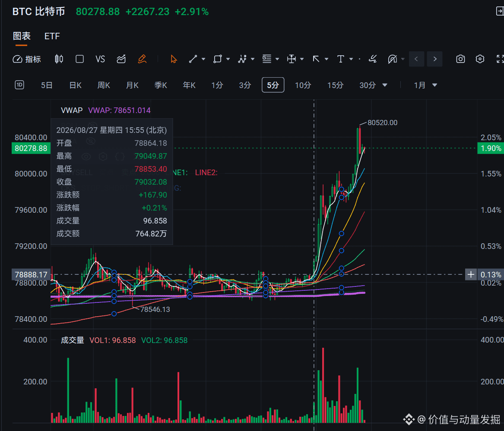
Task: Click the 成交量 volume indicator label
Action: pyautogui.click(x=72, y=340)
